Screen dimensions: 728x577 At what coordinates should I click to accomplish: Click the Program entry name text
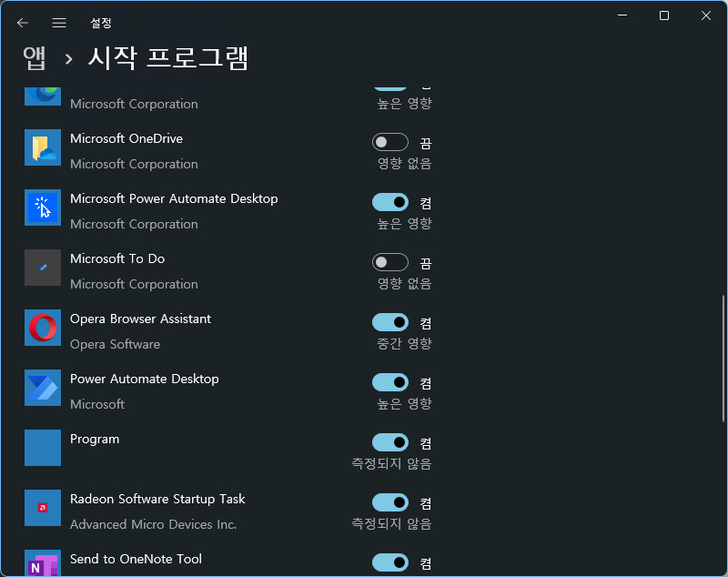click(x=95, y=440)
